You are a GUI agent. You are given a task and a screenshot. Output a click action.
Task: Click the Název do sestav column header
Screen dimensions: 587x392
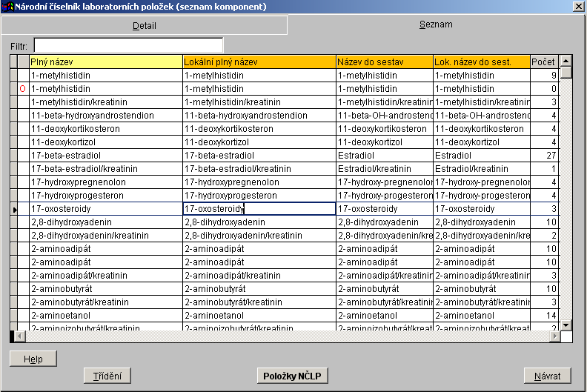point(384,62)
